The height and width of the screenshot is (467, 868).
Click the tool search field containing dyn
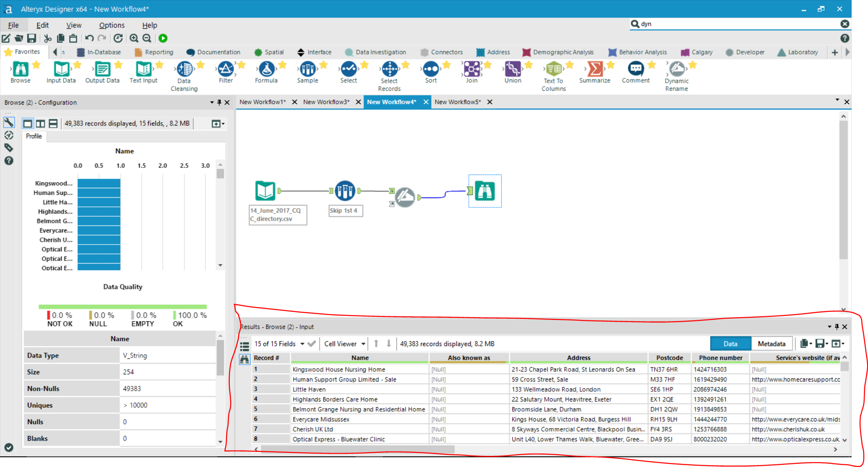(736, 24)
